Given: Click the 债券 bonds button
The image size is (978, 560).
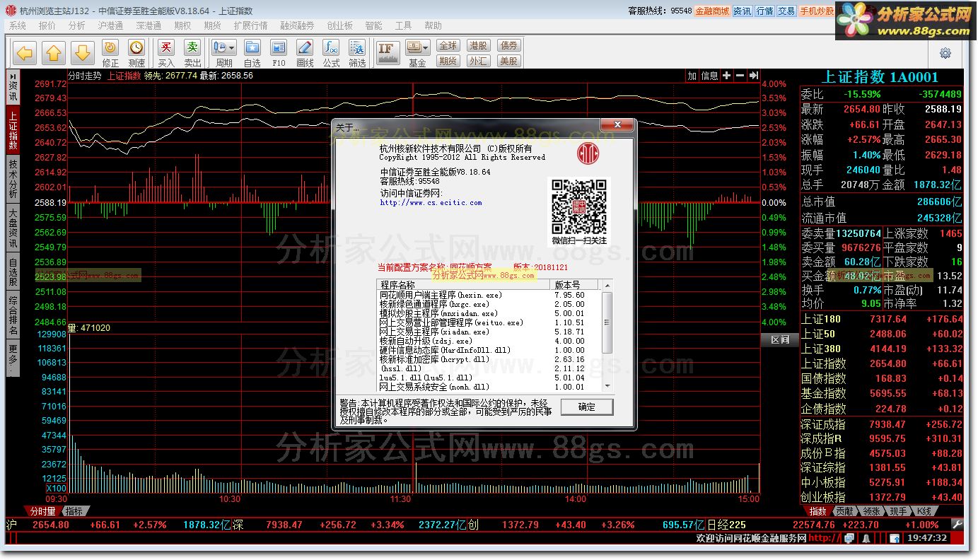Looking at the screenshot, I should coord(509,45).
